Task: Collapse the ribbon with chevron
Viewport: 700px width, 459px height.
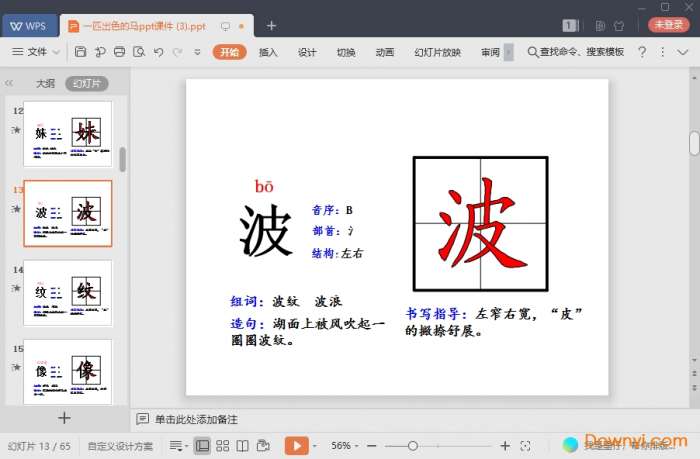Action: [x=683, y=52]
